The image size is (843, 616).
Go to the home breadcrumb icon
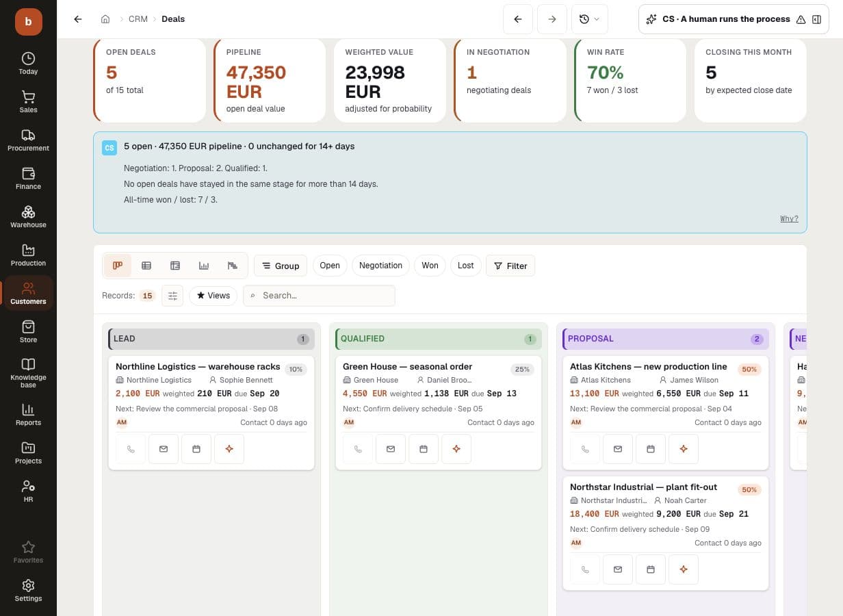pyautogui.click(x=105, y=19)
